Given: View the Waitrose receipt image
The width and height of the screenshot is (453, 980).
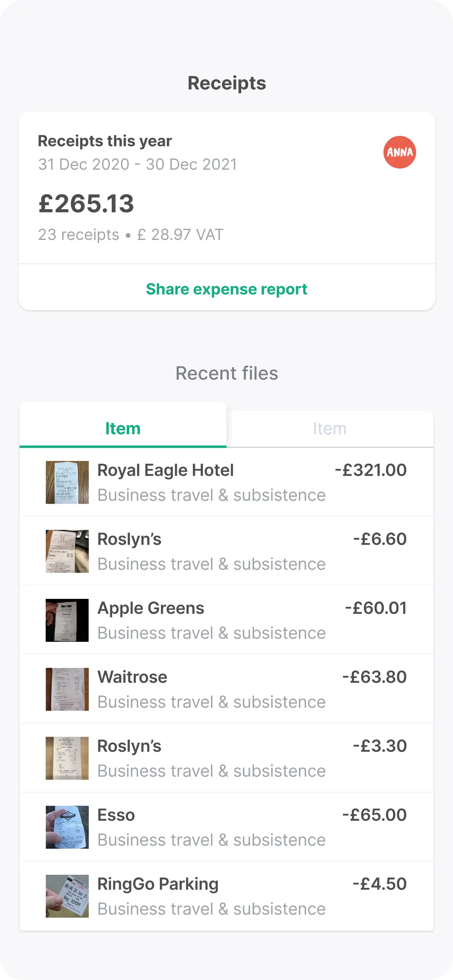Looking at the screenshot, I should pyautogui.click(x=67, y=689).
